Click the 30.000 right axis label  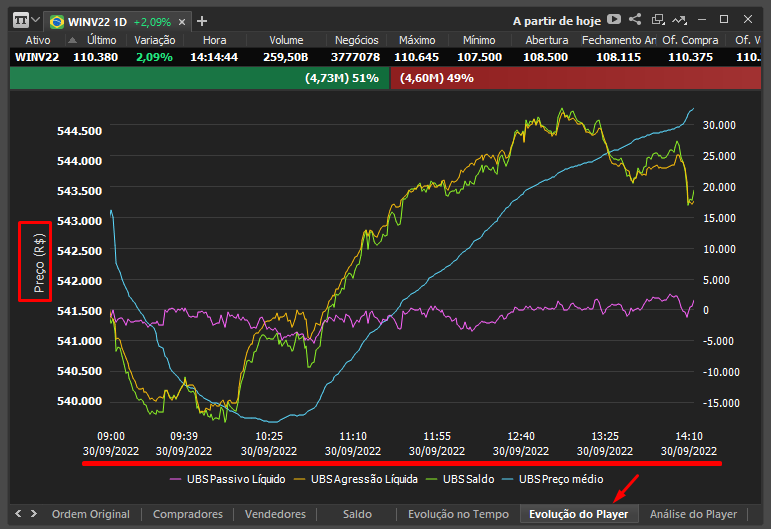click(719, 125)
